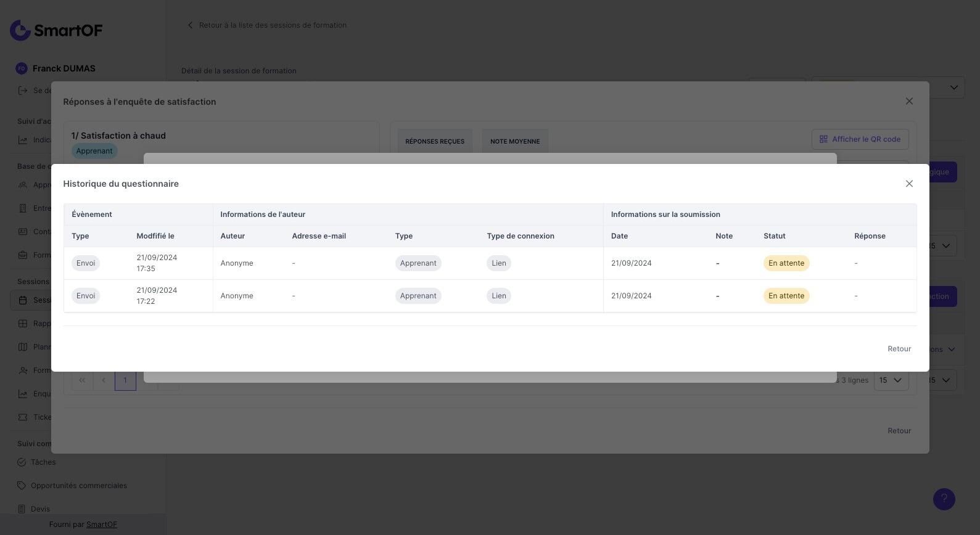This screenshot has width=980, height=535.
Task: Click the NOTE MOYENNE label
Action: [x=515, y=142]
